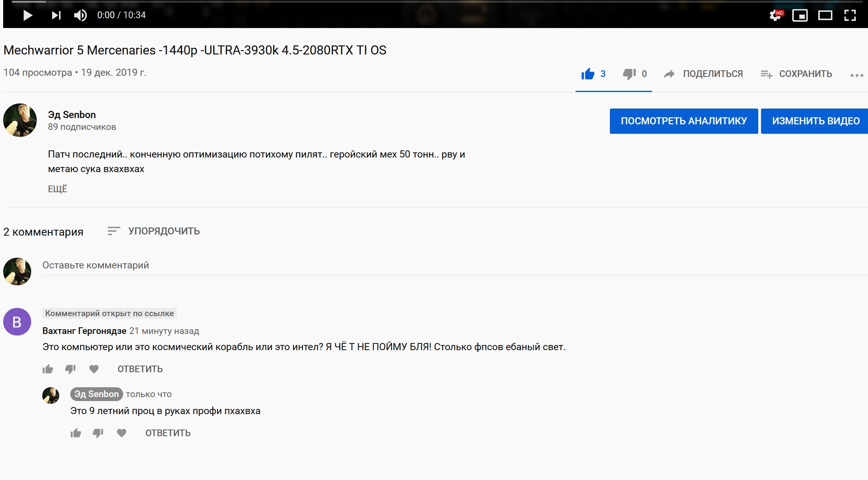The width and height of the screenshot is (868, 480).
Task: Expand description with ЕЩЁ
Action: coord(58,189)
